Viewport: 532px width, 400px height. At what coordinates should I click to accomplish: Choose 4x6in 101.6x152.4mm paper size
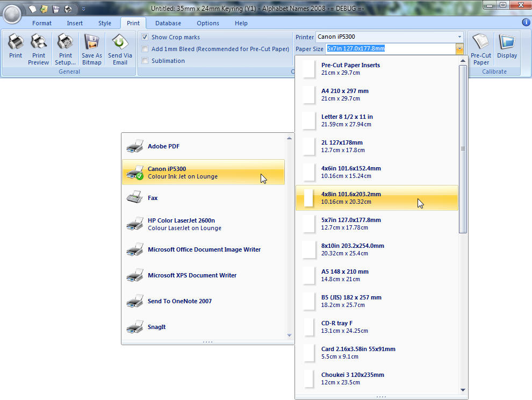377,172
